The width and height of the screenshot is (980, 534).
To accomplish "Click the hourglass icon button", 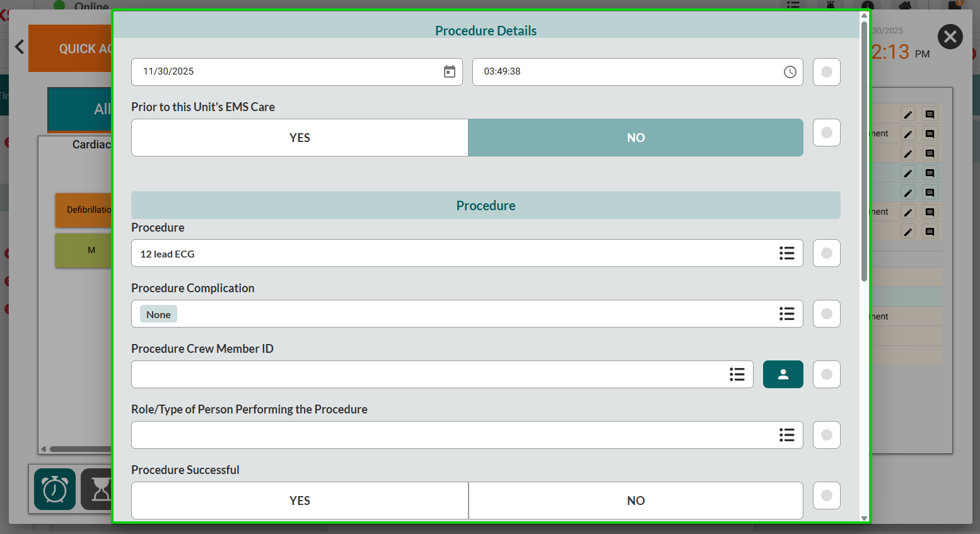I will pyautogui.click(x=98, y=489).
